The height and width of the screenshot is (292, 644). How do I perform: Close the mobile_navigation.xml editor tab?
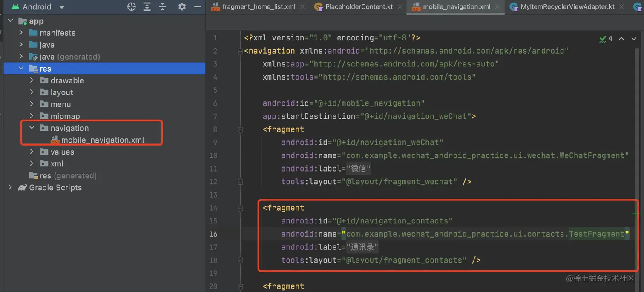[x=497, y=7]
